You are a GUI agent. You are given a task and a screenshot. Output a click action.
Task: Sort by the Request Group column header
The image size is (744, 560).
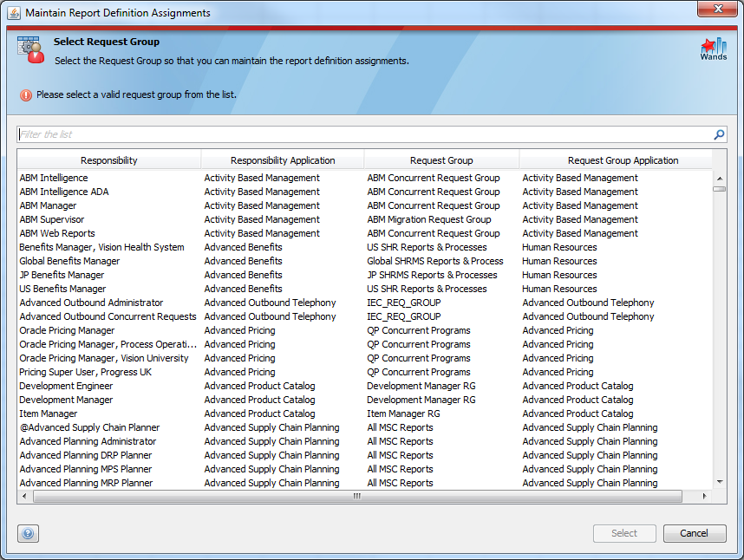click(x=441, y=160)
